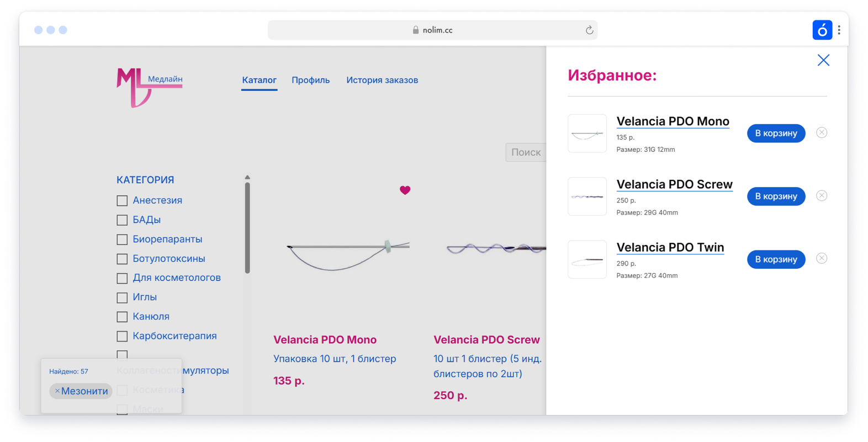Check the Канюля checkbox
This screenshot has width=868, height=442.
(122, 316)
